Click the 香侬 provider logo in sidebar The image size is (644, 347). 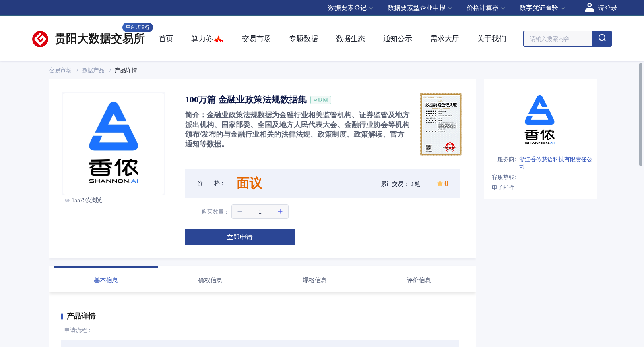click(x=540, y=120)
